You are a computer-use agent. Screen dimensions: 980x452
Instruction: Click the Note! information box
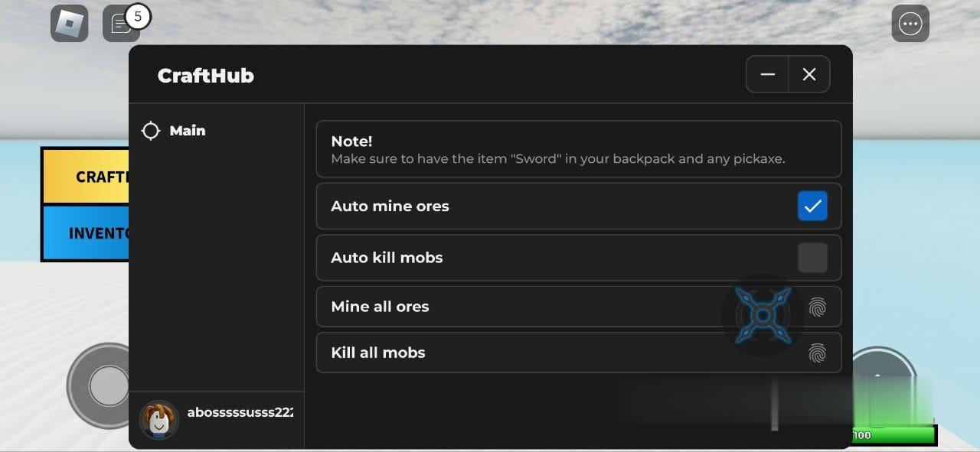578,149
